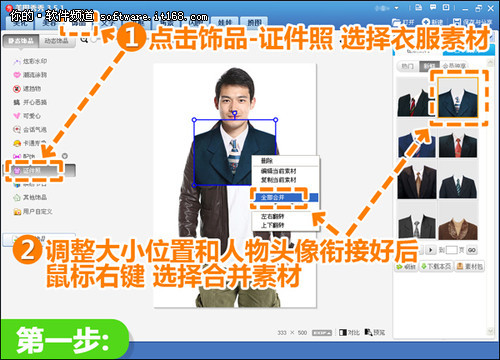The width and height of the screenshot is (500, 360).
Task: Open the 会话气泡 speech bubble icon
Action: coord(17,129)
